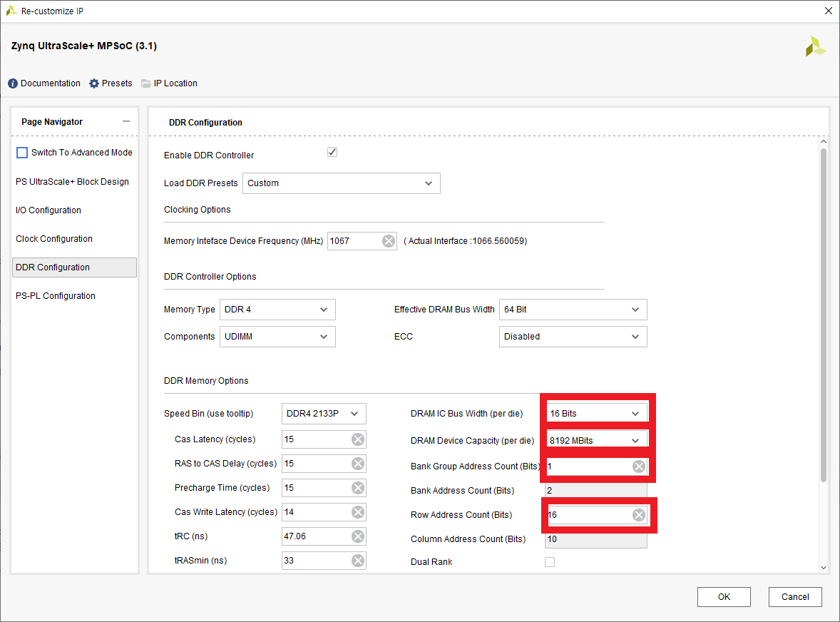Go to PS-PL Configuration page
Screen dimensions: 840x622
(x=55, y=296)
